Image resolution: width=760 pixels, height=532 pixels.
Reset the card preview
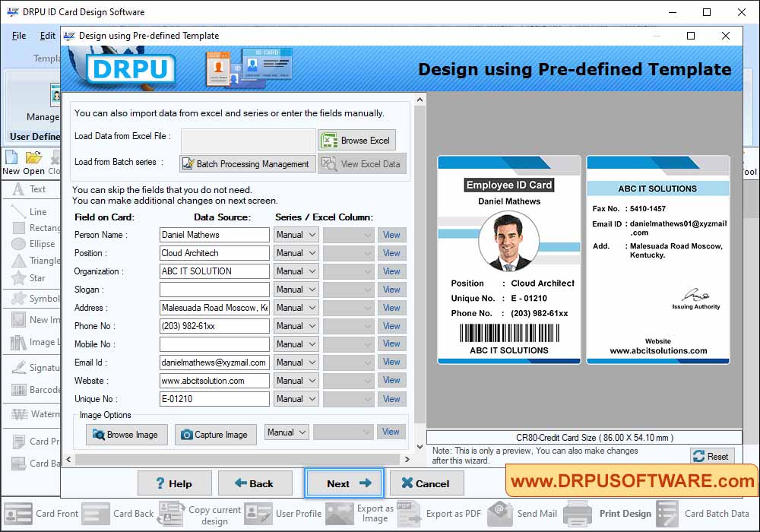[x=712, y=456]
